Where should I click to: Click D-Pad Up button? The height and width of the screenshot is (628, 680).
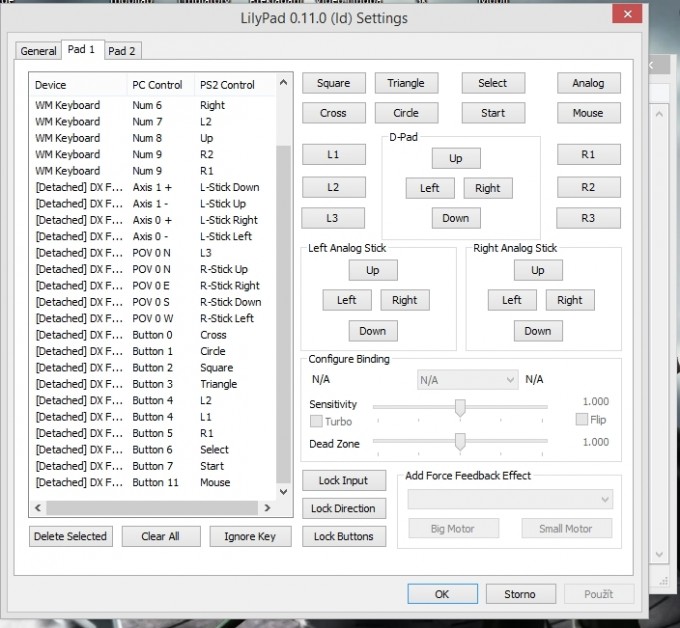click(456, 158)
